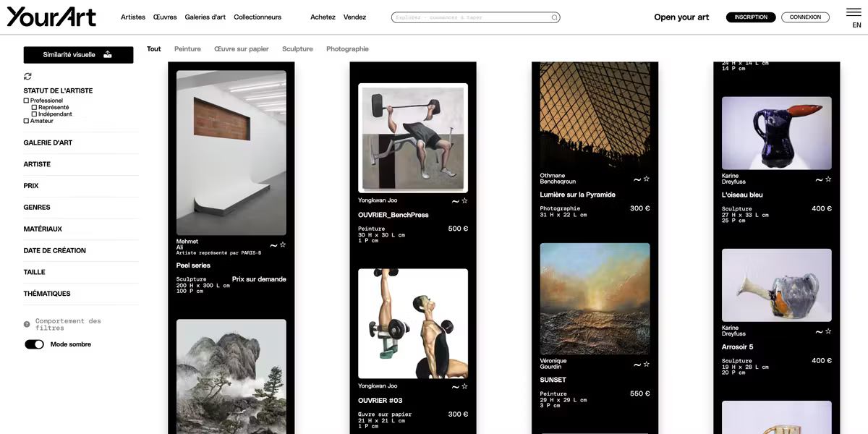Focus the Explorer search field
This screenshot has width=868, height=434.
pos(476,17)
